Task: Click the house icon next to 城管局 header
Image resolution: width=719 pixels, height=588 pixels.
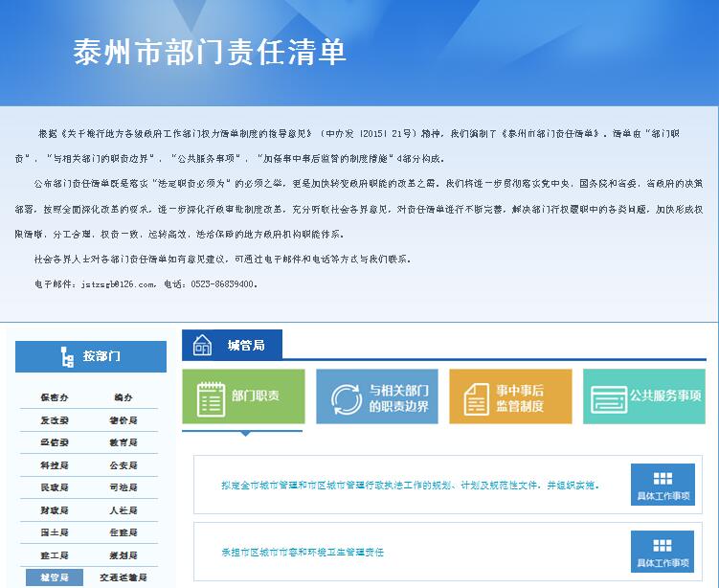Action: [202, 345]
